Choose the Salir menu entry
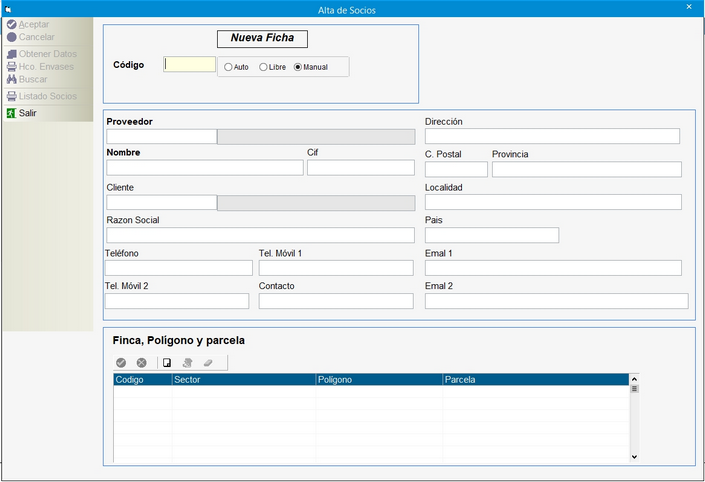This screenshot has height=482, width=705. [27, 113]
